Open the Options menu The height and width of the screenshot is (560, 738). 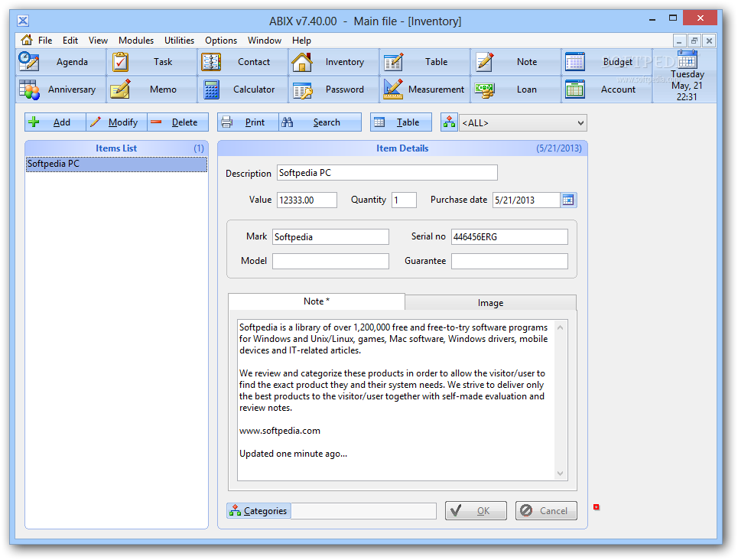221,41
